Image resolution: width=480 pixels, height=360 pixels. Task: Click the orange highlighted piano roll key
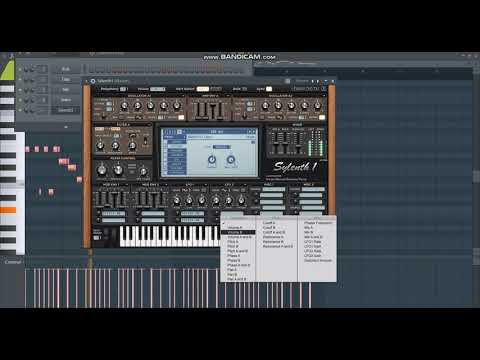click(x=8, y=210)
